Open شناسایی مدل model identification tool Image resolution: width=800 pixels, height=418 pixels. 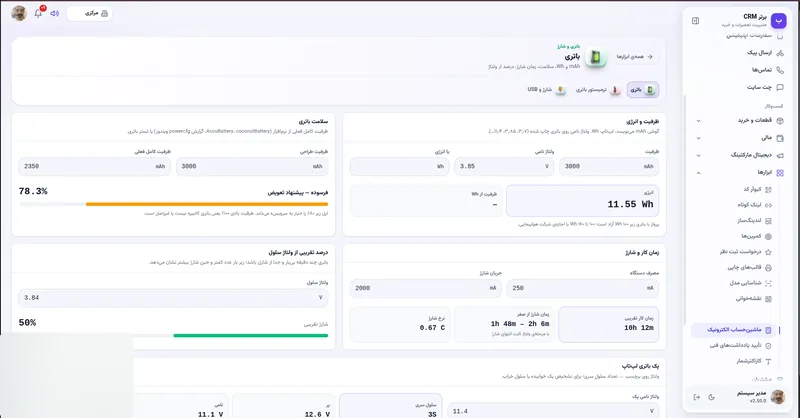tap(750, 283)
